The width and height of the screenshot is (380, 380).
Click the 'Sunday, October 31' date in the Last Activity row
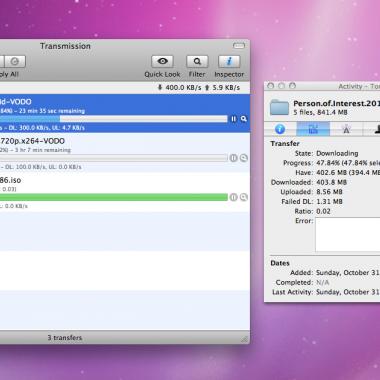pos(348,292)
